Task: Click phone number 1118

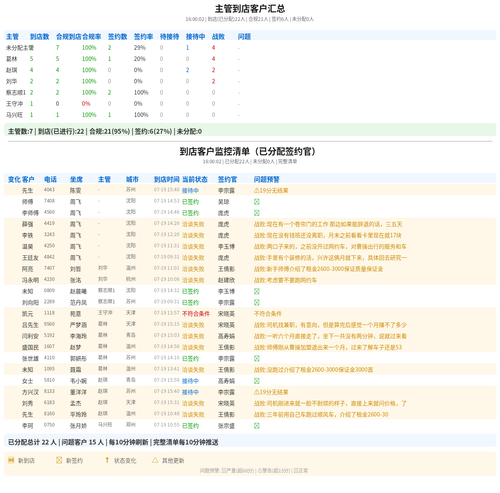Action: 49,313
